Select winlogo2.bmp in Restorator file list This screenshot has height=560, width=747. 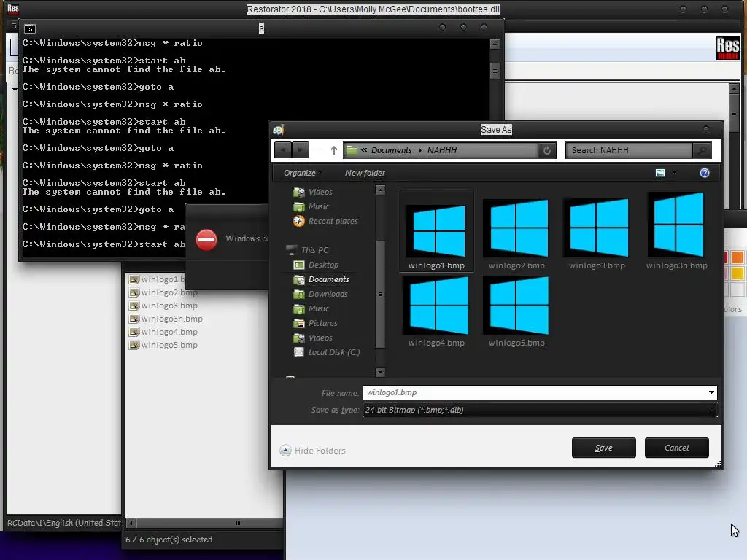pyautogui.click(x=163, y=292)
